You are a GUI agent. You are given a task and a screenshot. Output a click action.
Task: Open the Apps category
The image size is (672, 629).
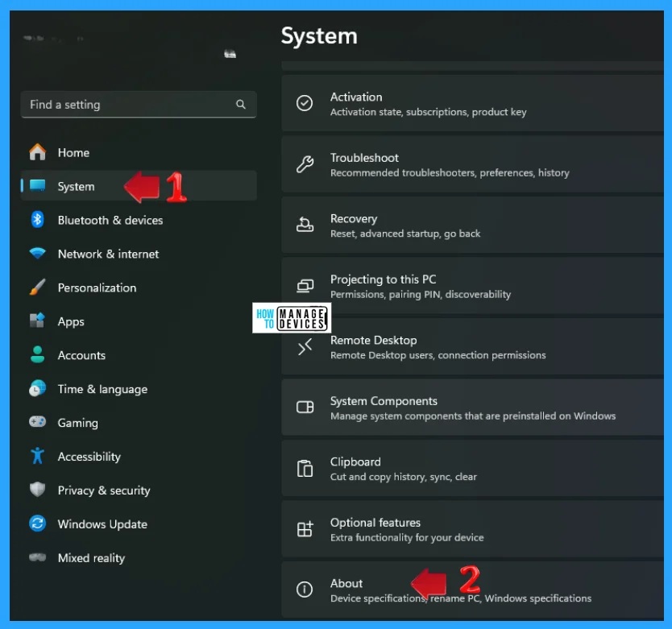pyautogui.click(x=139, y=321)
